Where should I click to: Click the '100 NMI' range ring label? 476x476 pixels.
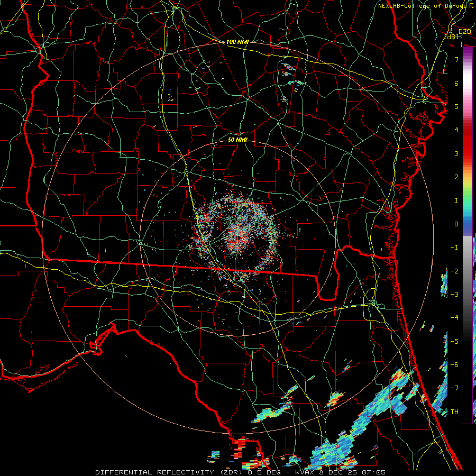(x=237, y=42)
